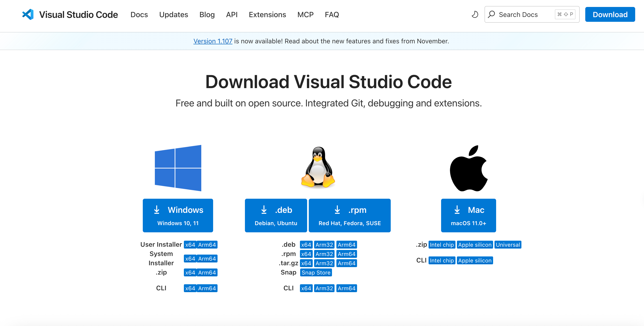Get the Linux CLI Arm64 build

(347, 288)
